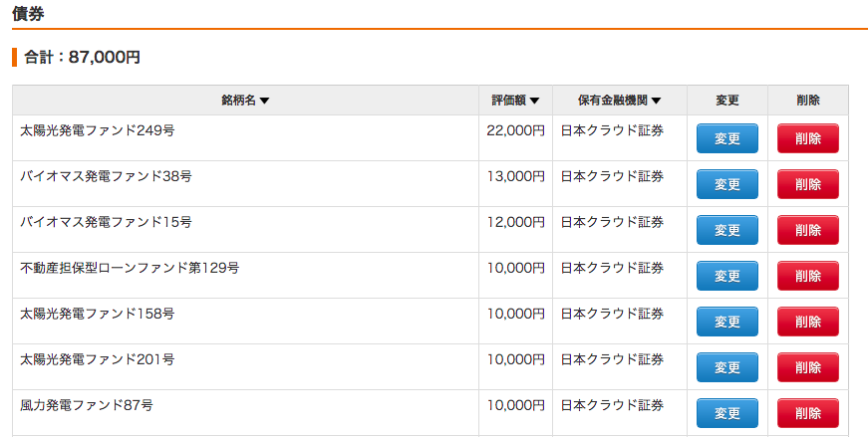
Task: Delete 風力発電ファンド87号 with 削除 button
Action: point(807,413)
